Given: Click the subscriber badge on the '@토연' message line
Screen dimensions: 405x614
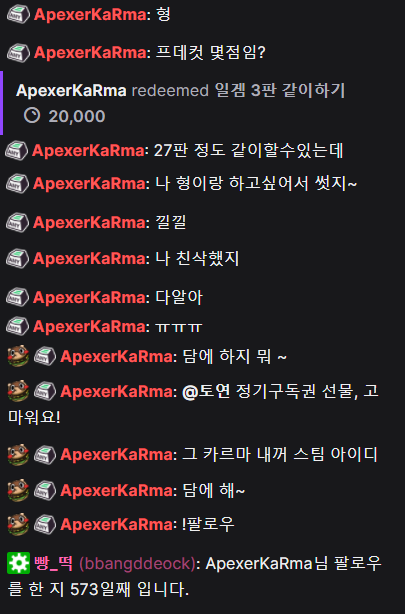Looking at the screenshot, I should point(45,391).
